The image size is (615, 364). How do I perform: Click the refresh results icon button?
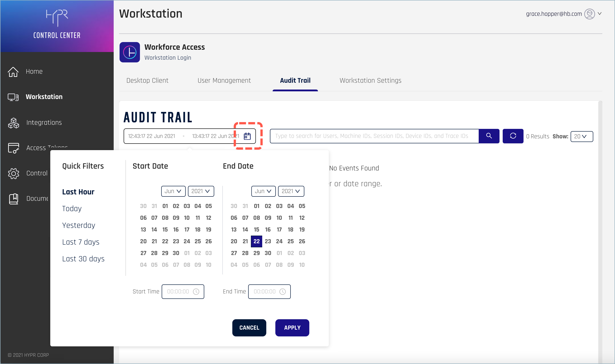tap(513, 136)
